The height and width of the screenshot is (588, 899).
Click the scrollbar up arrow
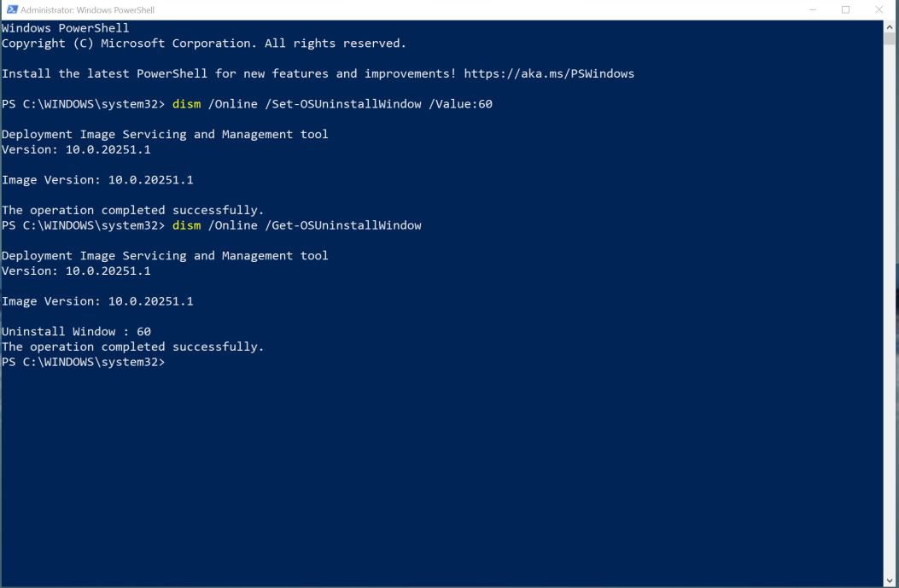(890, 26)
